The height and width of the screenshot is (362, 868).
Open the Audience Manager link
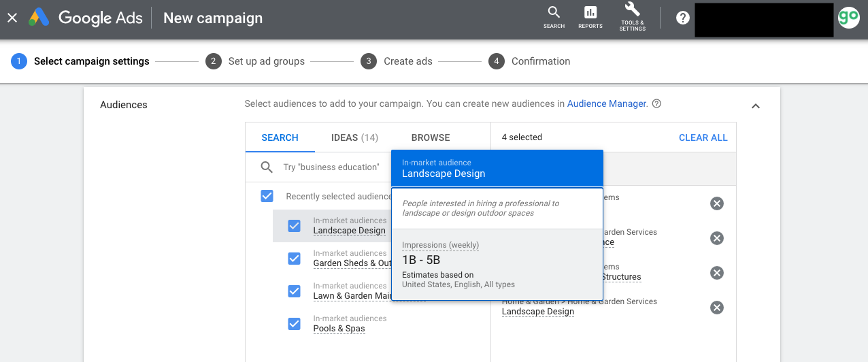[x=606, y=104]
